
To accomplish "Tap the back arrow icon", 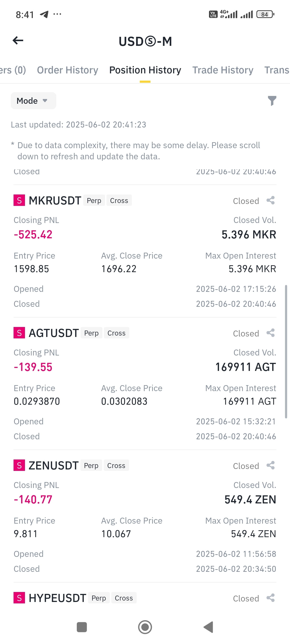I will pyautogui.click(x=18, y=41).
